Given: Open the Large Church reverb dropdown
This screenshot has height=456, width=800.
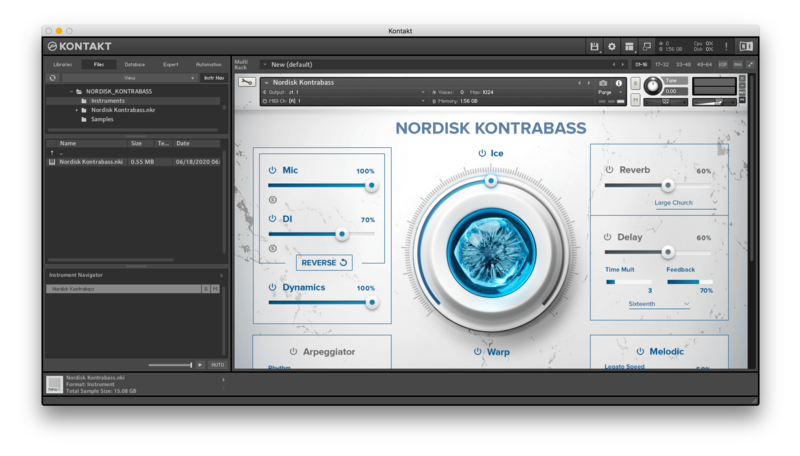Looking at the screenshot, I should click(x=685, y=203).
